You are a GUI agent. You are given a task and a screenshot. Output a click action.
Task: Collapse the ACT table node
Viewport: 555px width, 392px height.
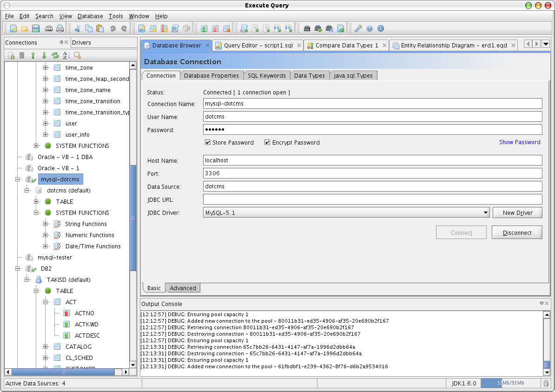[x=45, y=302]
